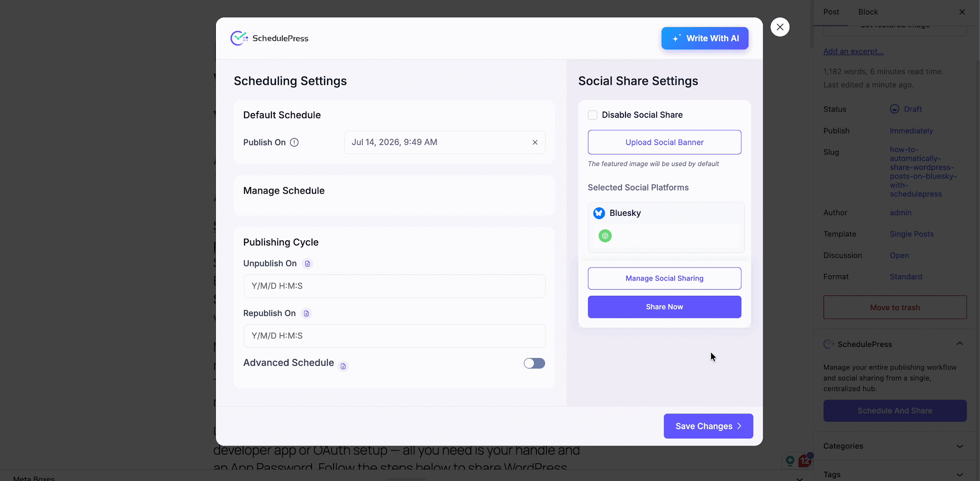
Task: Close the post settings sidebar
Action: [962, 12]
